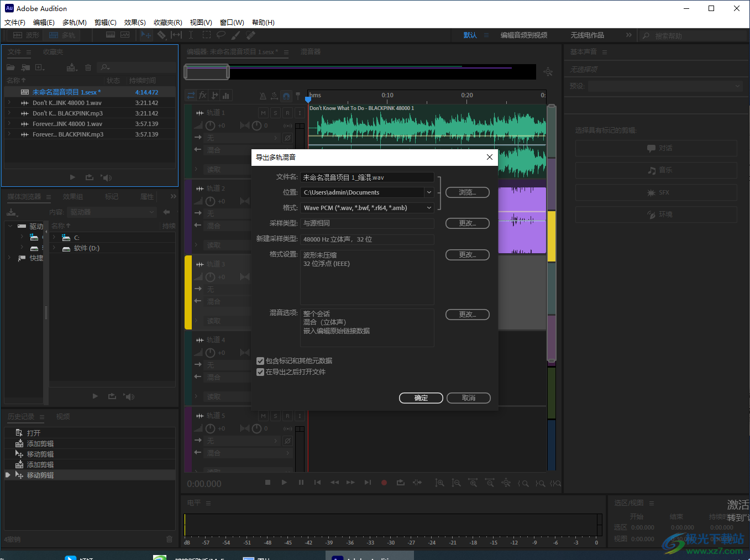Click Zoom In (Amplitude) icon

coord(439,483)
